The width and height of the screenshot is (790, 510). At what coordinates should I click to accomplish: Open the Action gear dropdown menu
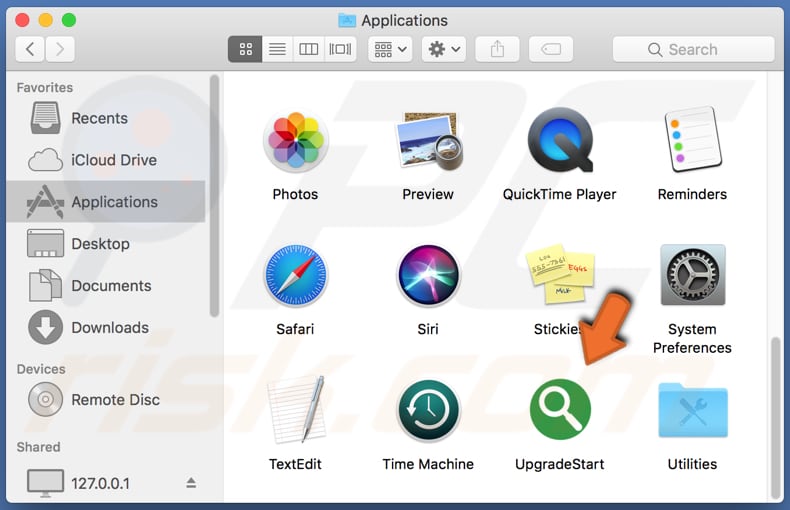443,49
